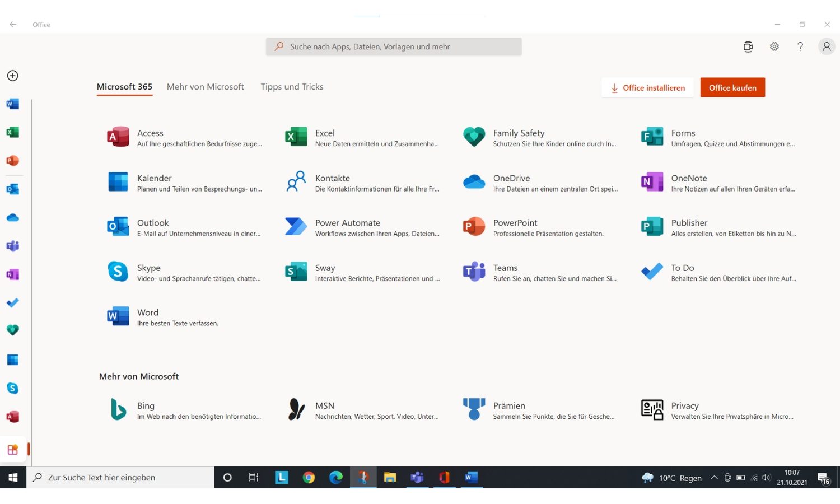
Task: Open the account profile avatar
Action: (827, 46)
